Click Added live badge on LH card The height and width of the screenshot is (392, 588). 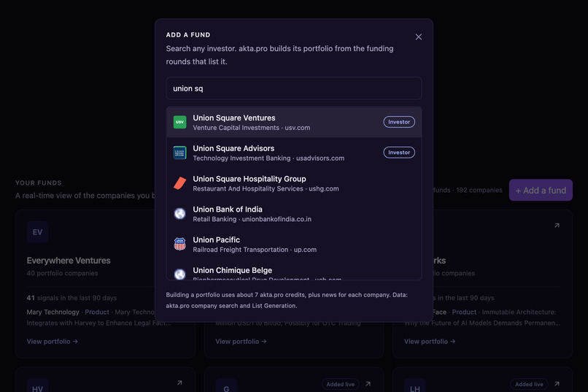coord(529,384)
